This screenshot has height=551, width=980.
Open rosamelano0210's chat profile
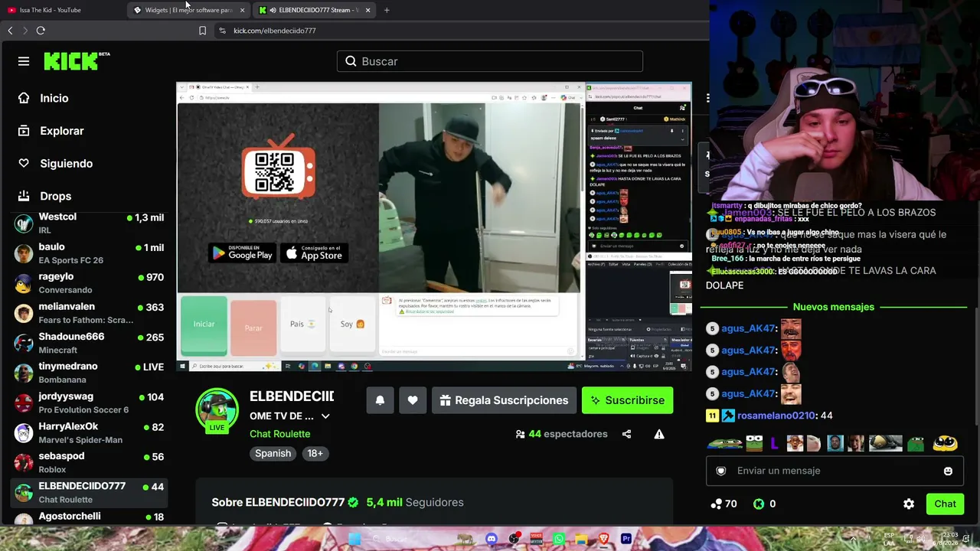tap(776, 416)
